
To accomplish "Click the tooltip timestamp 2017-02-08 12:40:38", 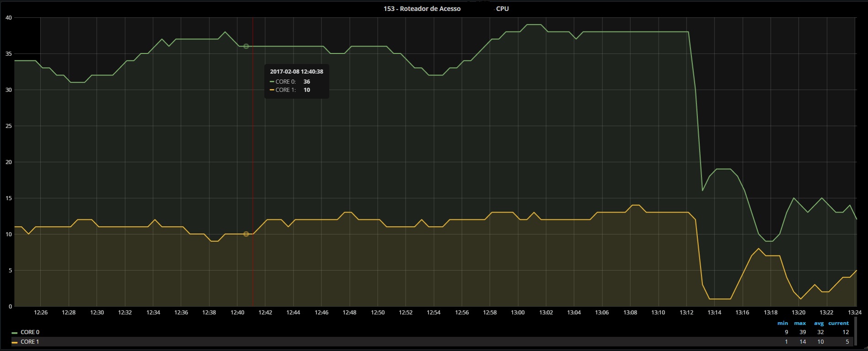I will pyautogui.click(x=296, y=72).
